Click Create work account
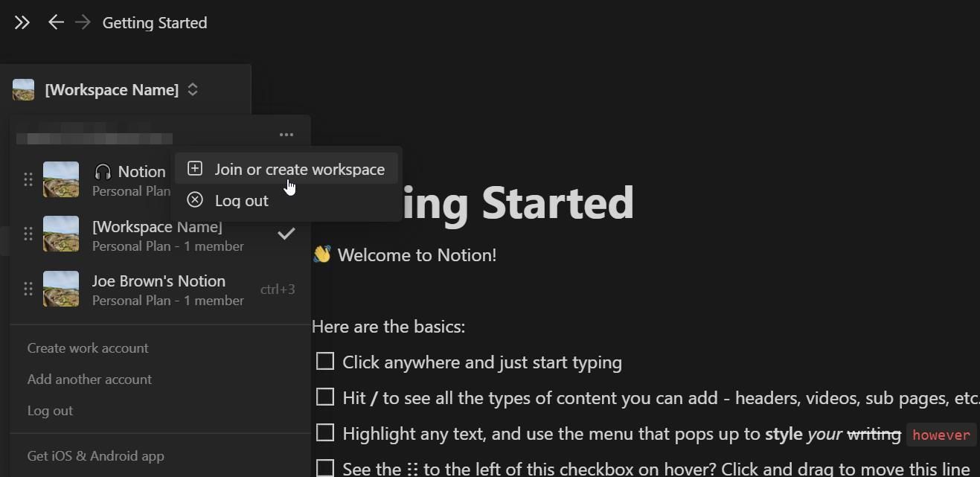980x477 pixels. tap(88, 348)
